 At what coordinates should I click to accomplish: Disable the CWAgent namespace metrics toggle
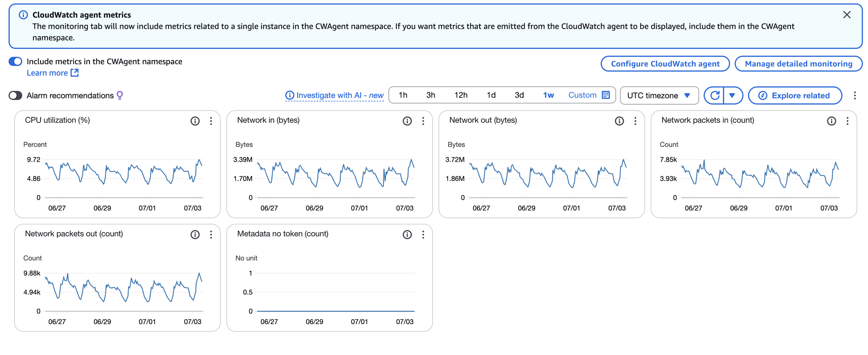point(15,62)
